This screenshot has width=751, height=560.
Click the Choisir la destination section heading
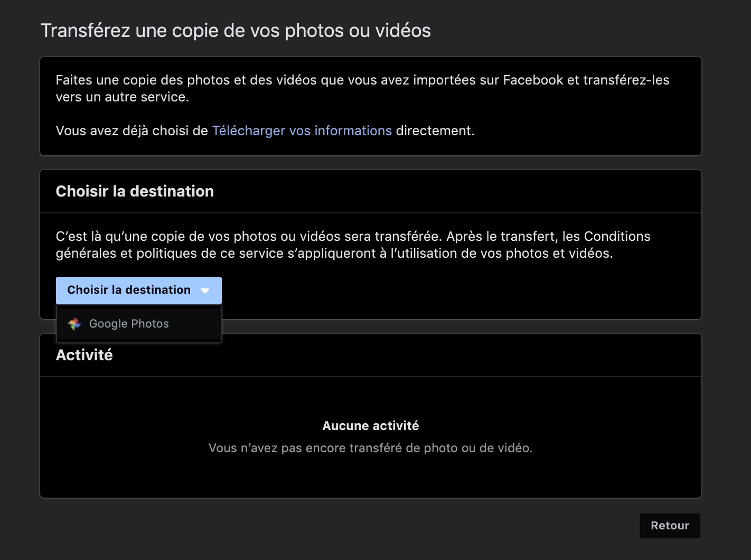coord(135,191)
